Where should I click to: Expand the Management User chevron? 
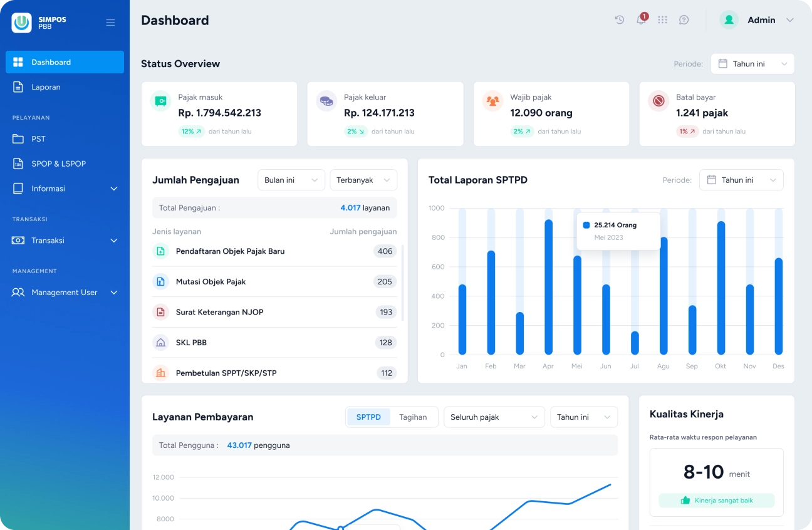[114, 293]
